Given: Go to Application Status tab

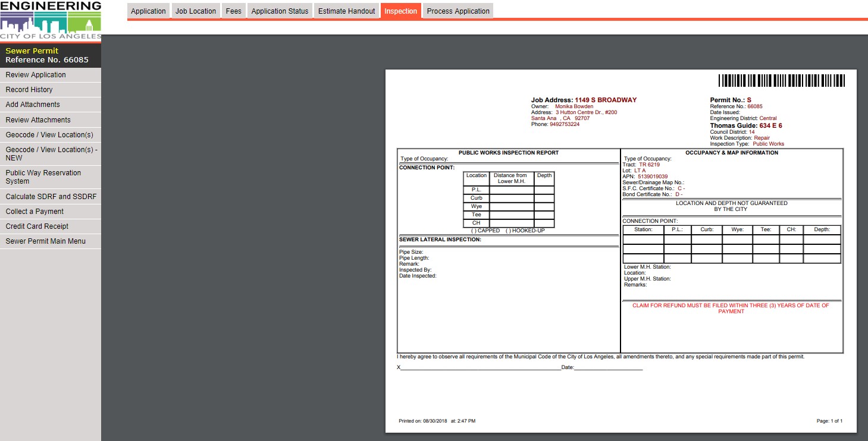Looking at the screenshot, I should (280, 11).
